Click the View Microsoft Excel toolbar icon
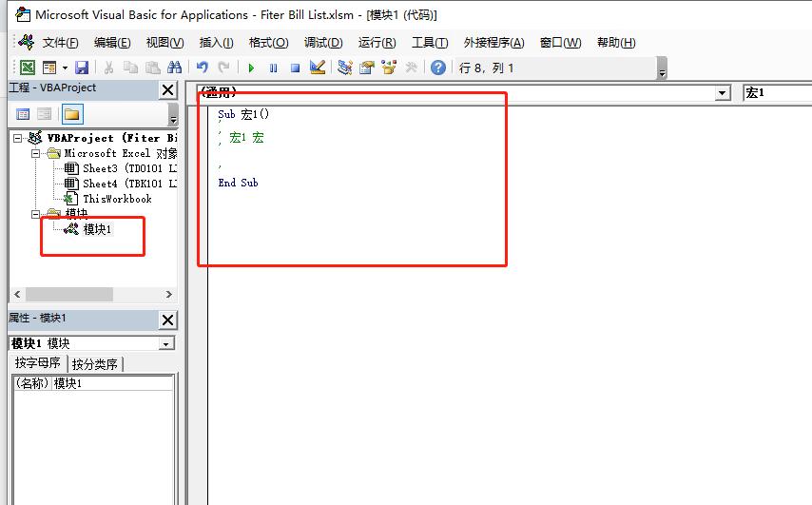Viewport: 812px width, 505px height. click(27, 68)
